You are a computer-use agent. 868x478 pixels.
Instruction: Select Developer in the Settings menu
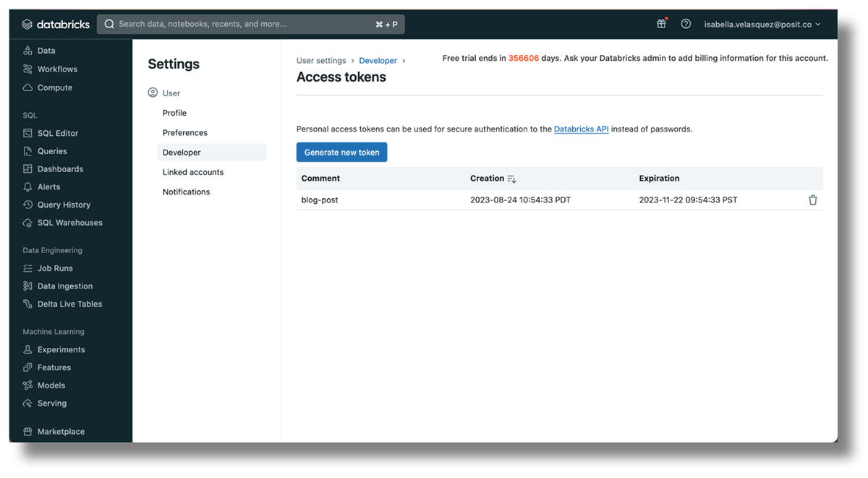pyautogui.click(x=182, y=153)
